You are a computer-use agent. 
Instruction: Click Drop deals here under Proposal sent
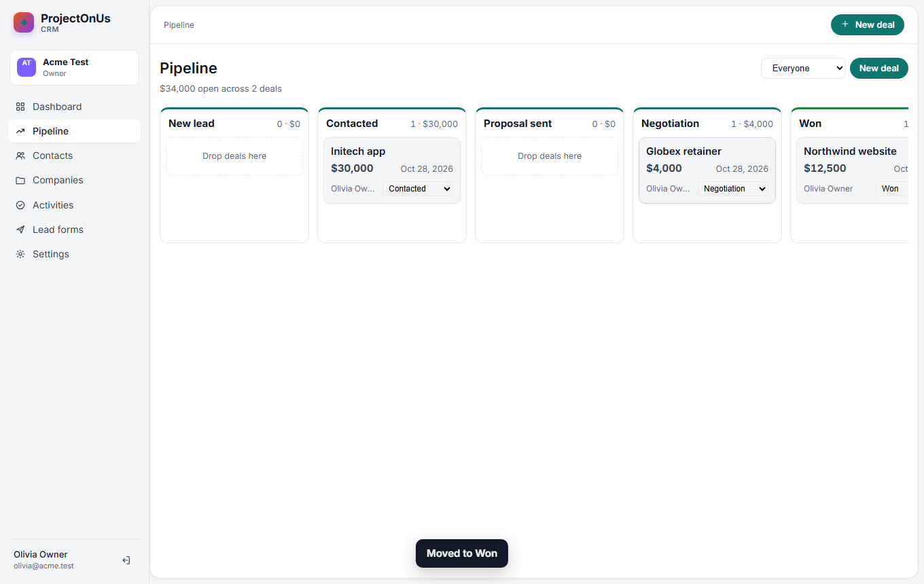pyautogui.click(x=550, y=156)
